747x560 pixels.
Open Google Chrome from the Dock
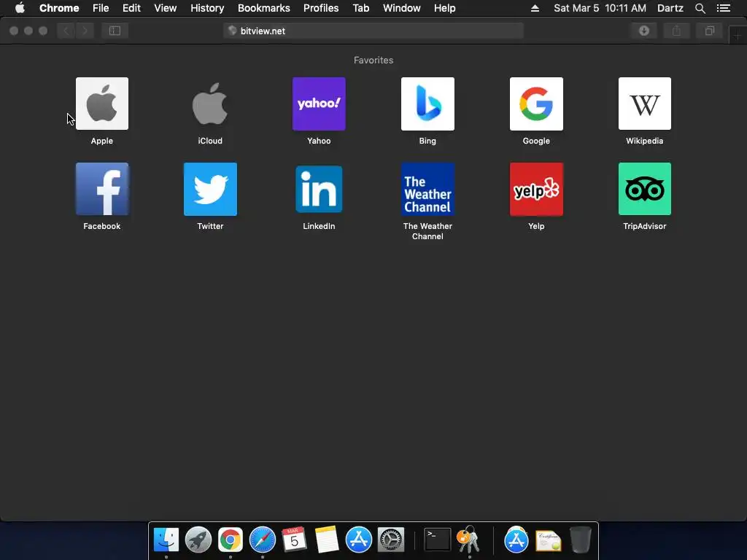[x=230, y=540]
